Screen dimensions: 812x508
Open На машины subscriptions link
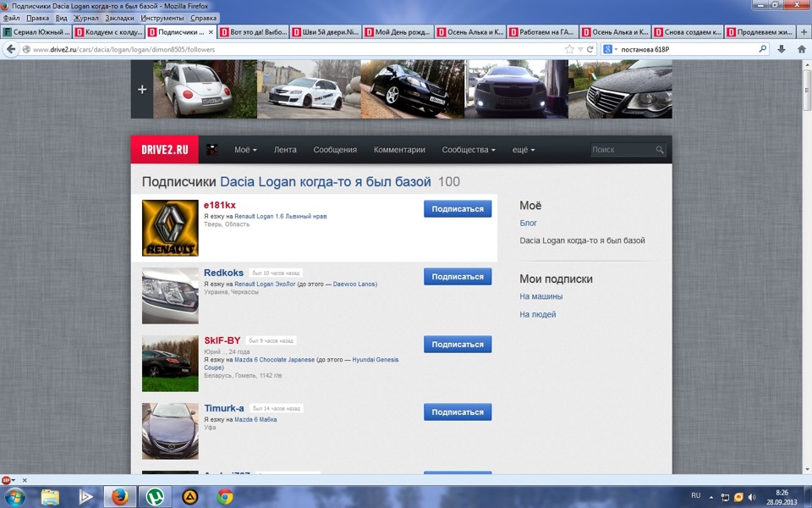pos(541,296)
